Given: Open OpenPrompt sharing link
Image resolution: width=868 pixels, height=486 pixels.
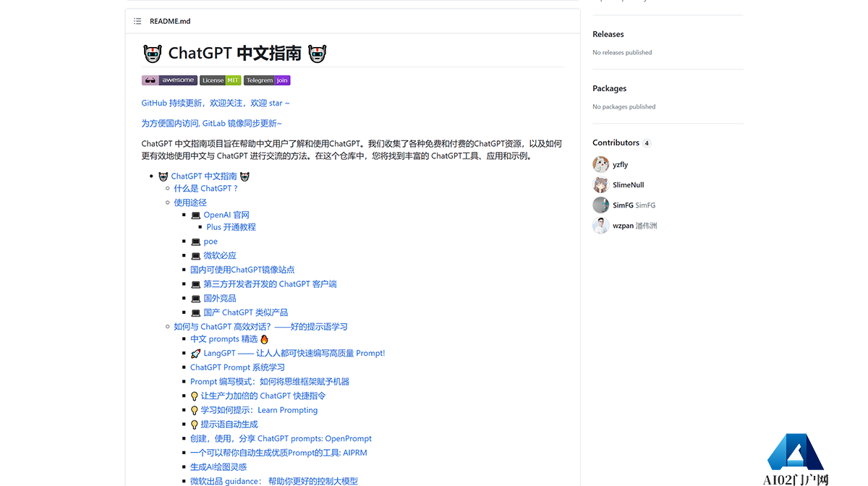Looking at the screenshot, I should tap(281, 439).
